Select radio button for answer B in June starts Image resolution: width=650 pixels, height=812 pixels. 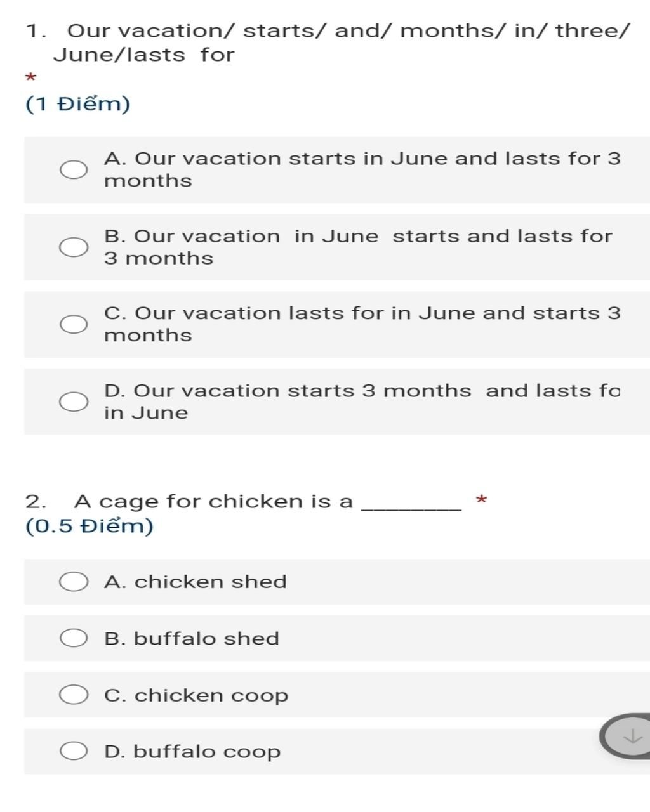[74, 247]
